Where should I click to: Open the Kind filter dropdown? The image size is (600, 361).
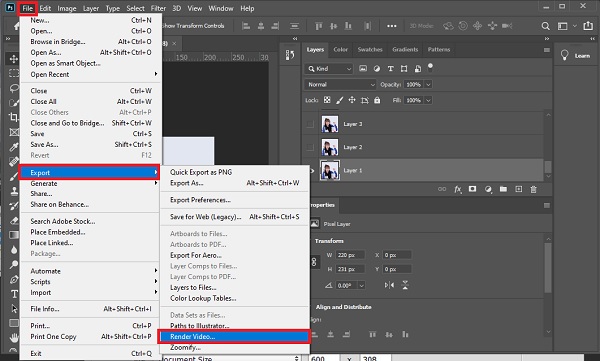pos(329,69)
